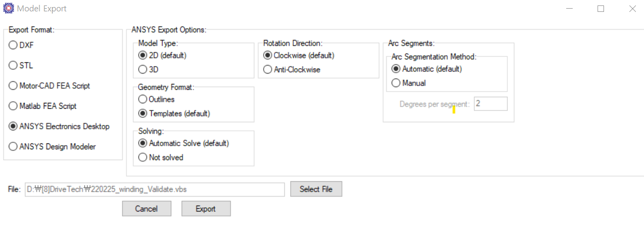Viewport: 644px width, 237px height.
Task: Click the Export button
Action: [x=206, y=209]
